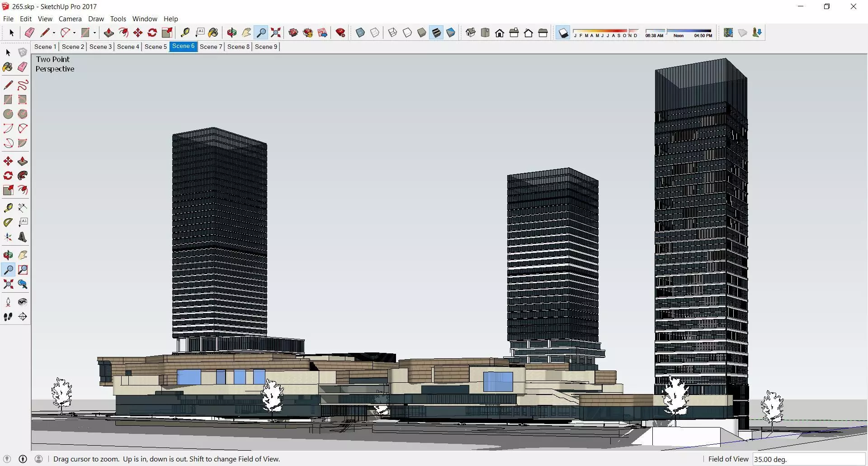
Task: Switch to Scene 9 tab
Action: 266,47
